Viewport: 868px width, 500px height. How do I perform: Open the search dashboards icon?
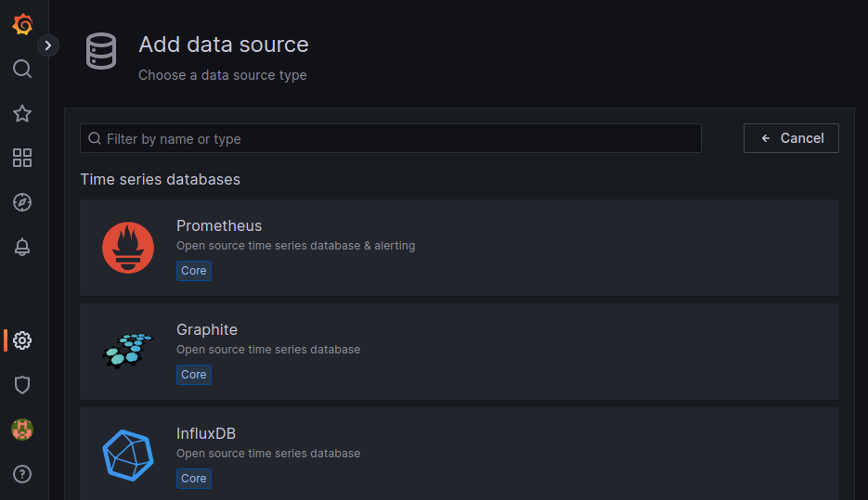22,69
